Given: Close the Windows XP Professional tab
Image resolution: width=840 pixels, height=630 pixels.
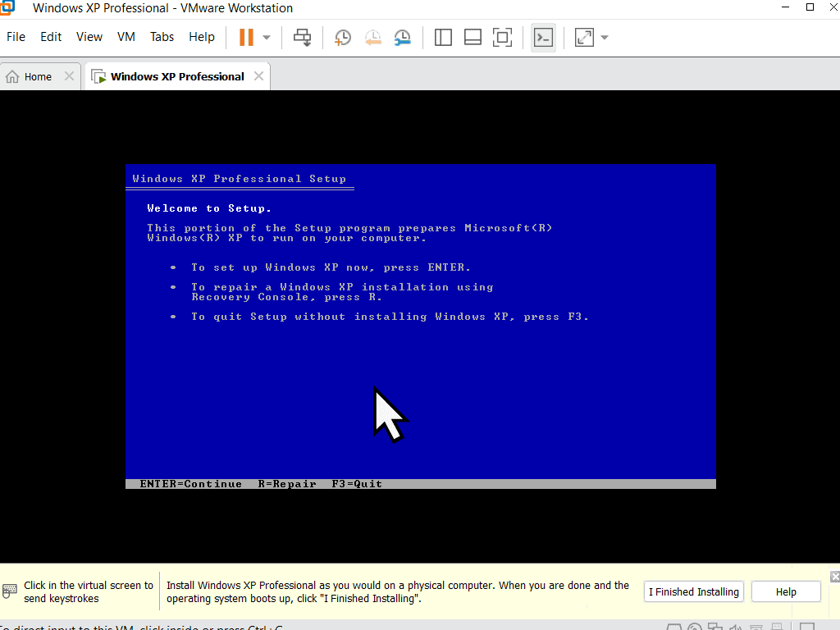Looking at the screenshot, I should tap(258, 76).
